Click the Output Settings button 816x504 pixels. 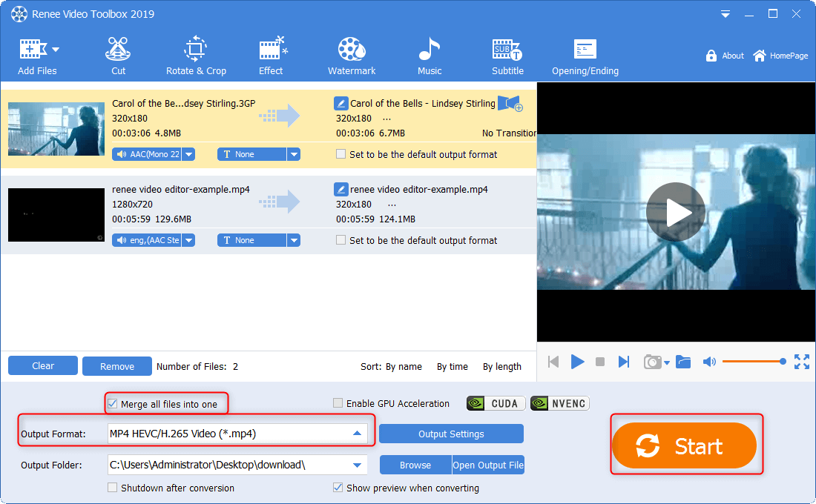pos(451,434)
